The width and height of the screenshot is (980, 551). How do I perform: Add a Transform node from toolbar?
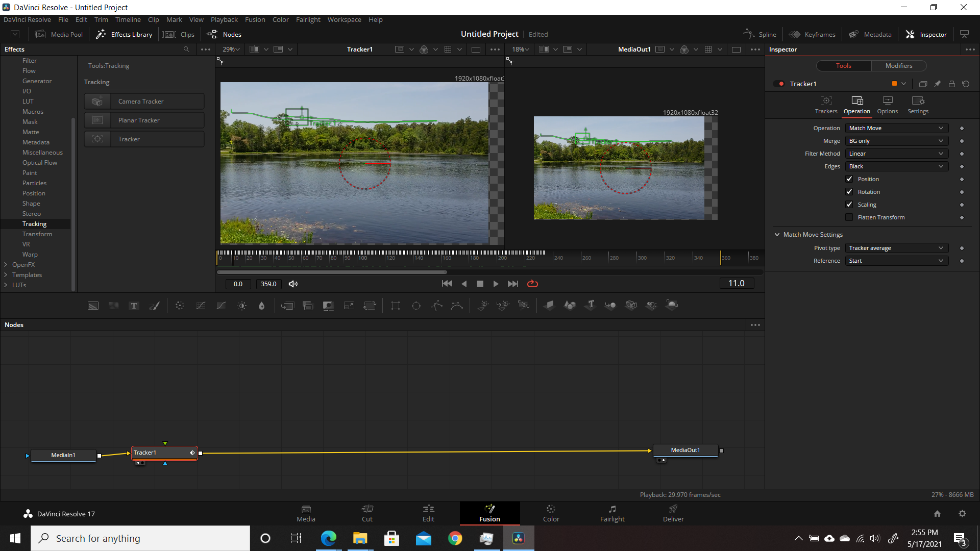pos(370,306)
